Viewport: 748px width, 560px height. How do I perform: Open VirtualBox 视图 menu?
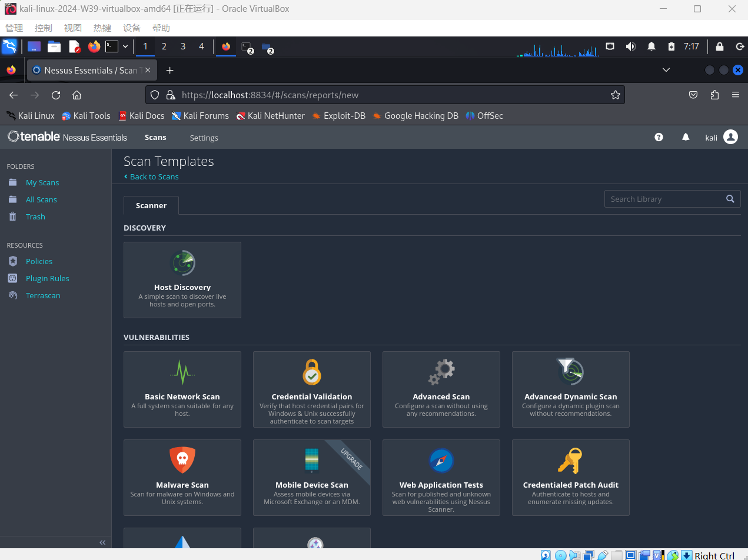click(73, 28)
